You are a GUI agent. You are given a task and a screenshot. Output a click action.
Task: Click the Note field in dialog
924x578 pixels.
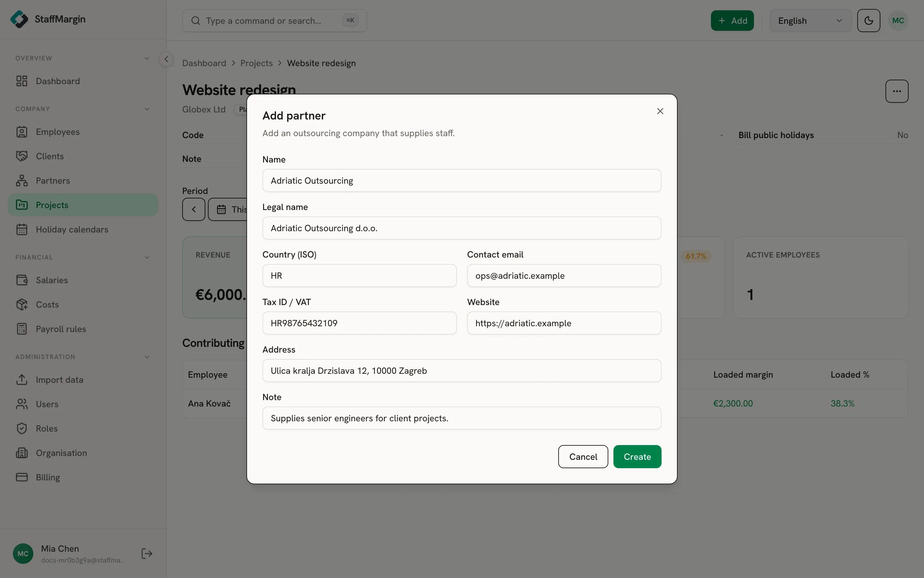[x=462, y=418]
